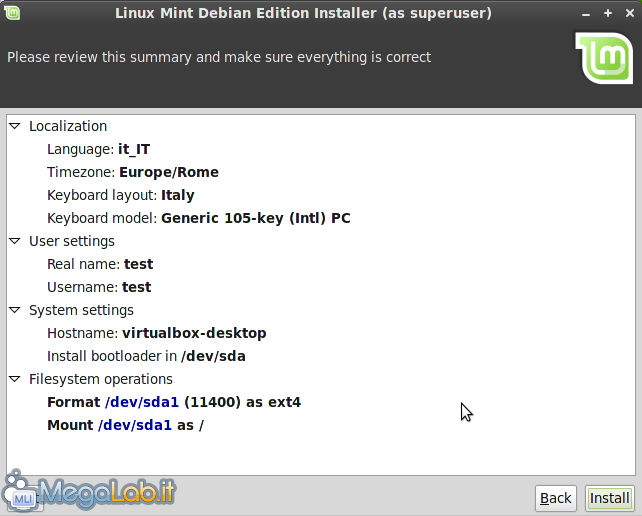This screenshot has height=516, width=642.
Task: Select the Mount /dev/sda1 as / row
Action: [125, 425]
